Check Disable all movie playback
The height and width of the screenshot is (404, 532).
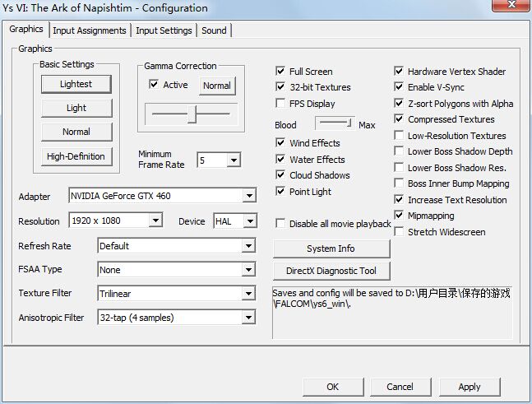point(281,224)
